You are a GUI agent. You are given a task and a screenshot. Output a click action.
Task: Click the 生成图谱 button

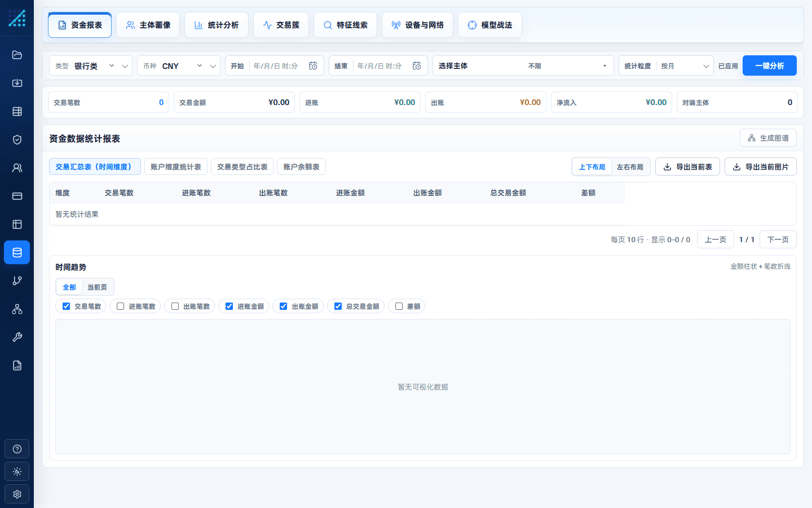click(768, 138)
